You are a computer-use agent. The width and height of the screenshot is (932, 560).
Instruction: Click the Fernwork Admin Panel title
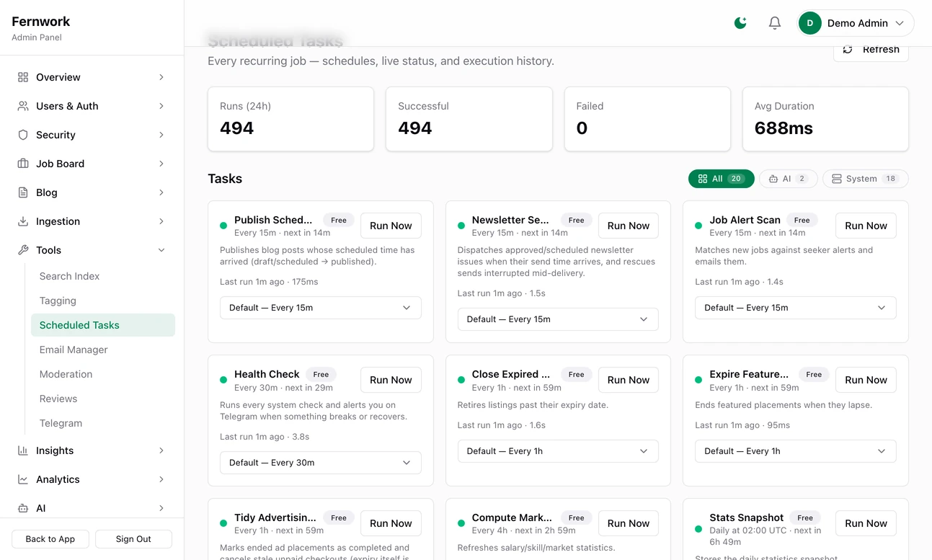[x=41, y=28]
